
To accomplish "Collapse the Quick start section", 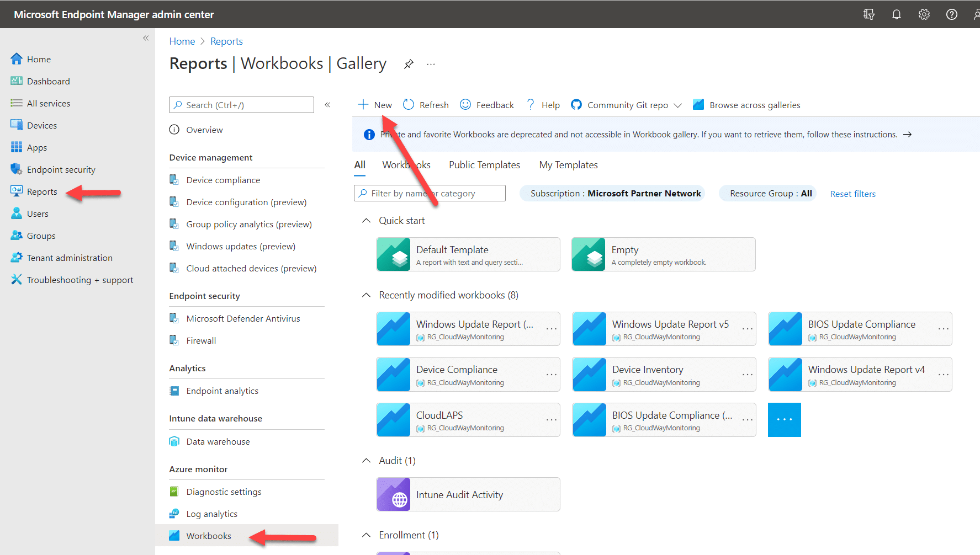I will pyautogui.click(x=366, y=220).
